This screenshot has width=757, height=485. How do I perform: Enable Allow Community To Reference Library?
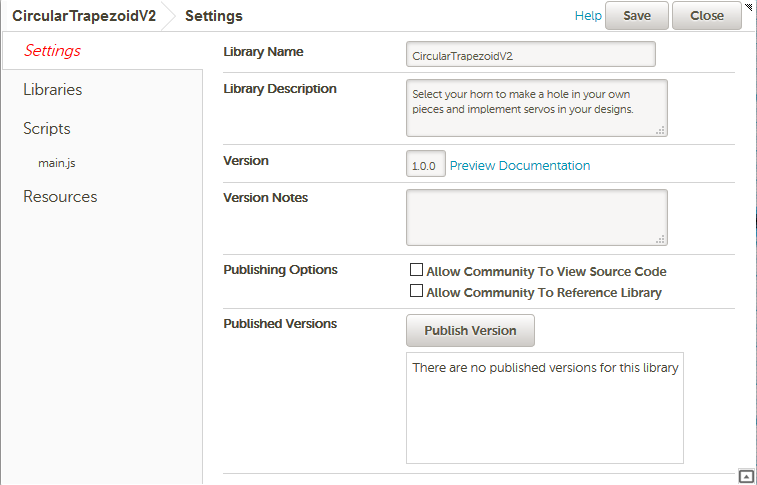click(416, 291)
